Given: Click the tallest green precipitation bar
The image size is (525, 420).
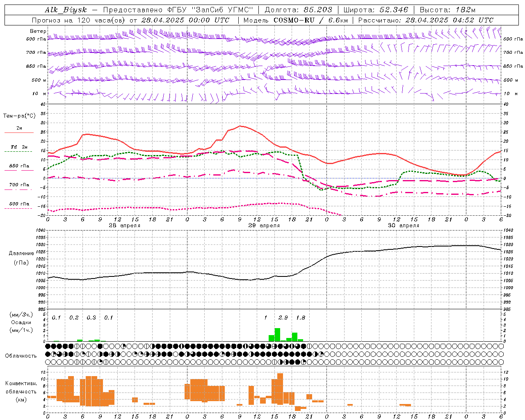Looking at the screenshot, I should [277, 335].
